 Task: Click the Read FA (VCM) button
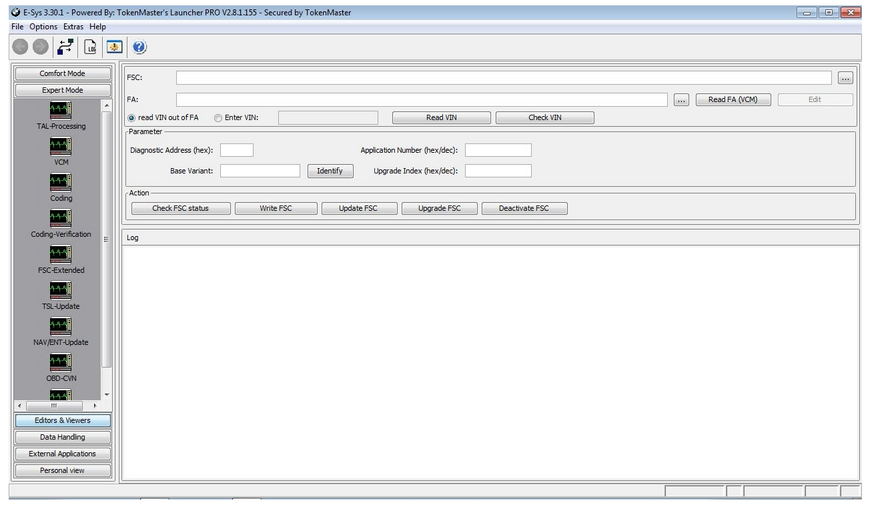click(x=733, y=100)
